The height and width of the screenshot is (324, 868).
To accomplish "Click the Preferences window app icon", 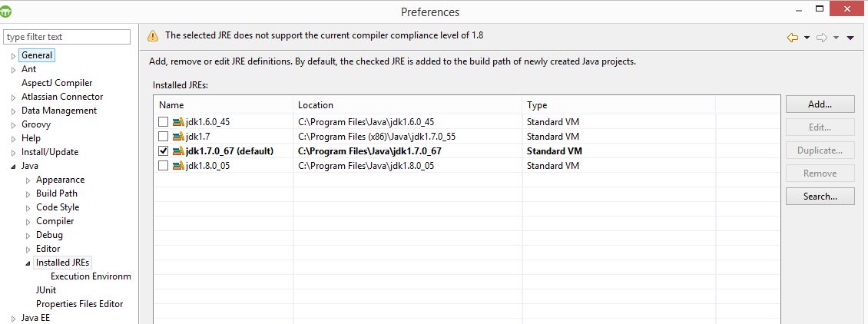I will (x=7, y=11).
